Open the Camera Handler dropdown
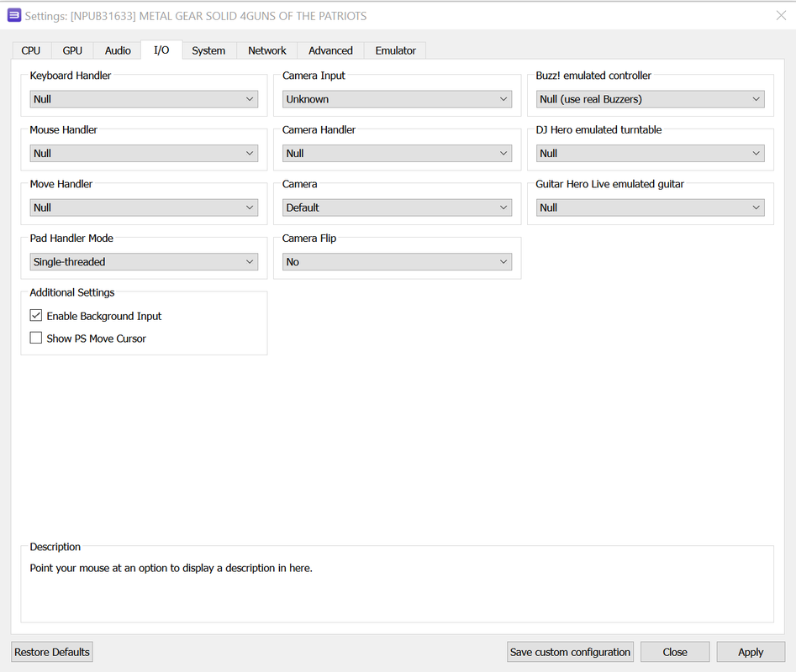The image size is (796, 672). [397, 153]
